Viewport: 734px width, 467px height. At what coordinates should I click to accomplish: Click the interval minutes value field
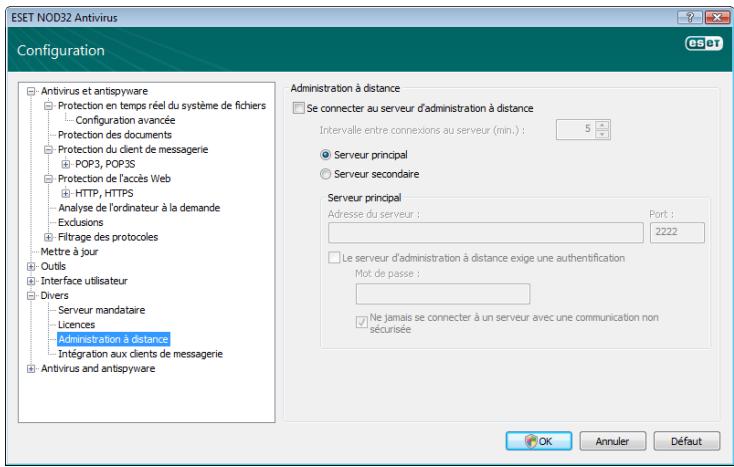click(x=576, y=130)
